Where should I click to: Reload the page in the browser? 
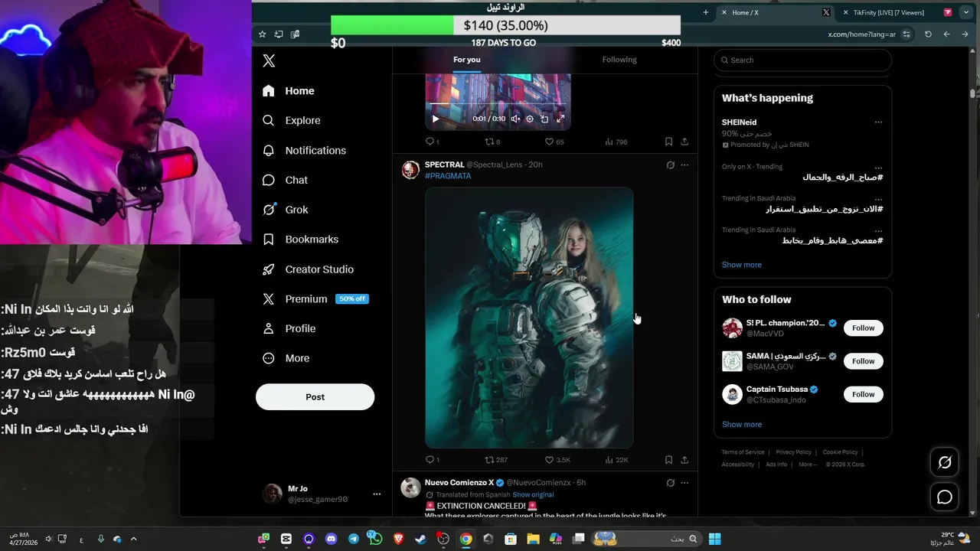928,34
